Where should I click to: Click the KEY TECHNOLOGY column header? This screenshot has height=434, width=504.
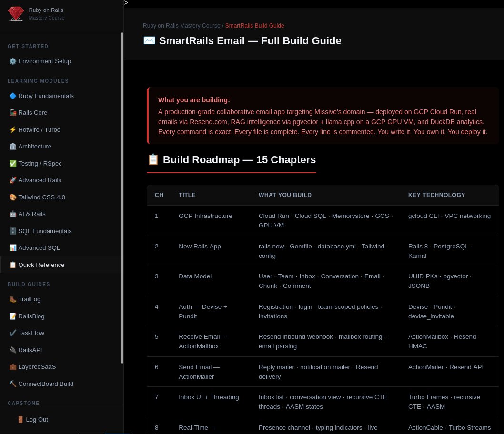coord(436,195)
